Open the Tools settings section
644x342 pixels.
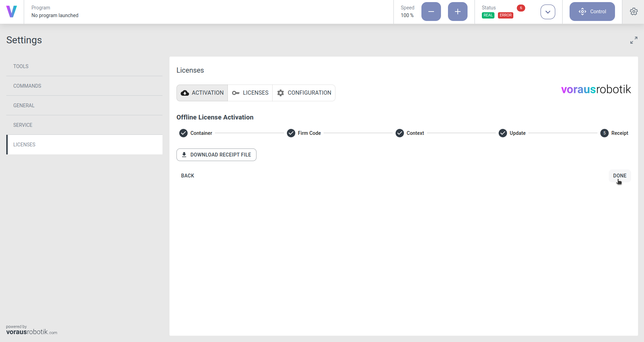(x=21, y=66)
